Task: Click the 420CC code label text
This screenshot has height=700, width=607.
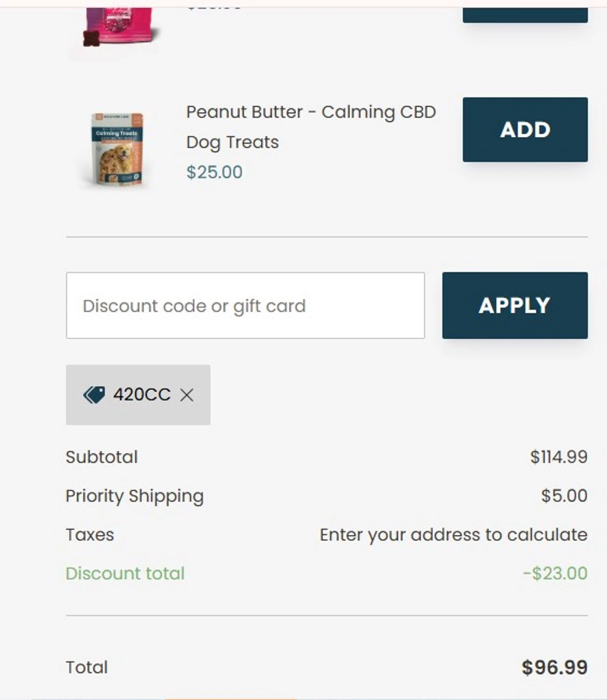Action: 142,395
